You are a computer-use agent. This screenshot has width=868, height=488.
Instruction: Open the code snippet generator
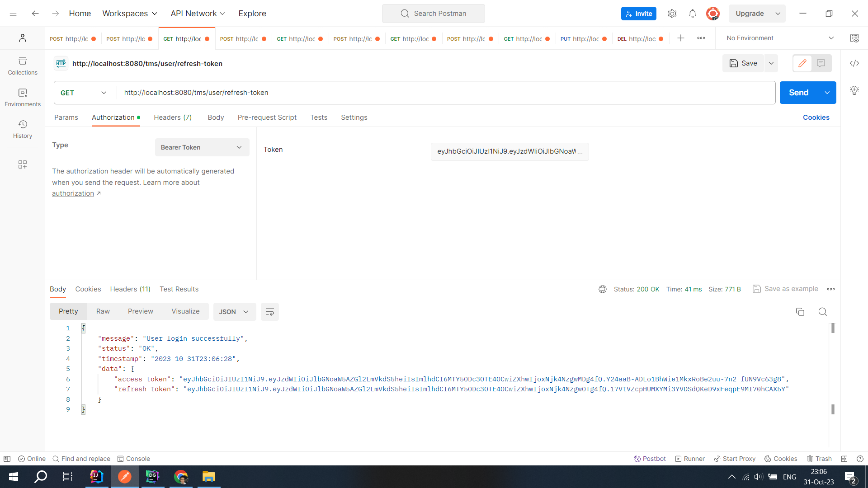854,63
